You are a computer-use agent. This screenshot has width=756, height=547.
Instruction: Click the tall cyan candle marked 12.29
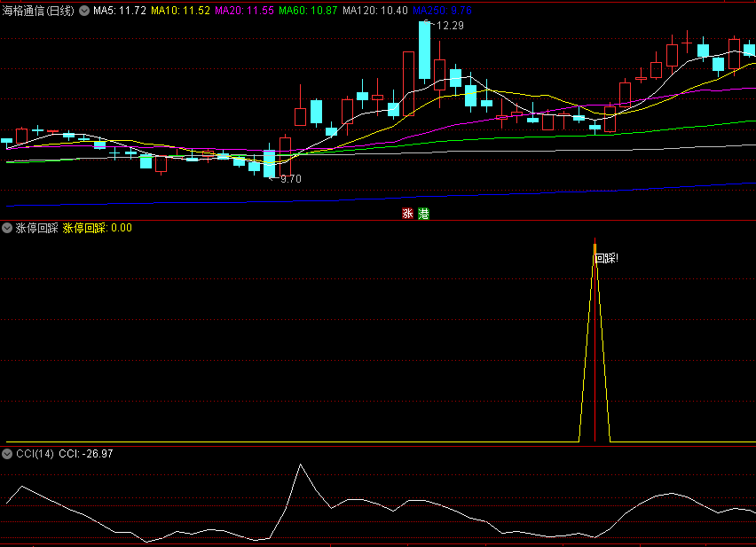pos(425,51)
